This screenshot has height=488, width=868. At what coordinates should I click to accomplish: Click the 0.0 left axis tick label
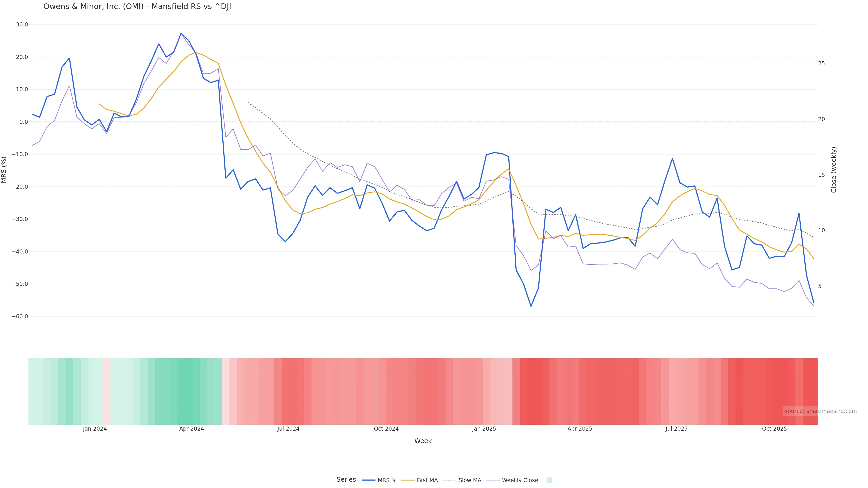click(24, 122)
